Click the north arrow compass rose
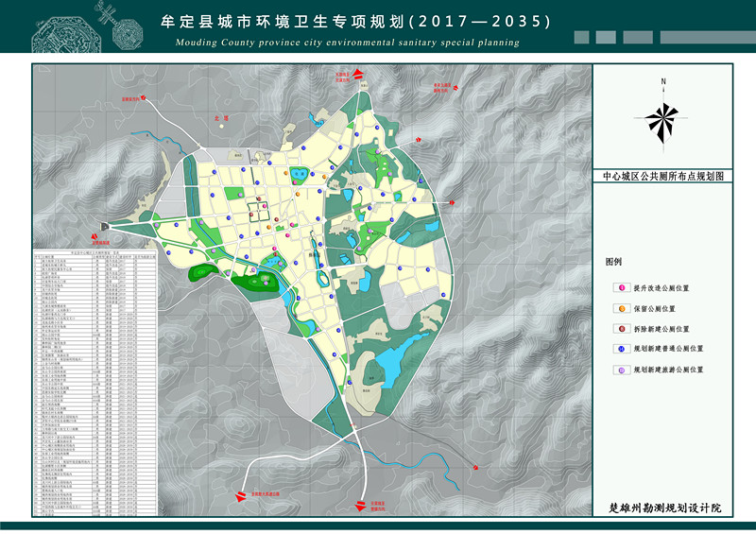This screenshot has height=534, width=756. (x=663, y=119)
